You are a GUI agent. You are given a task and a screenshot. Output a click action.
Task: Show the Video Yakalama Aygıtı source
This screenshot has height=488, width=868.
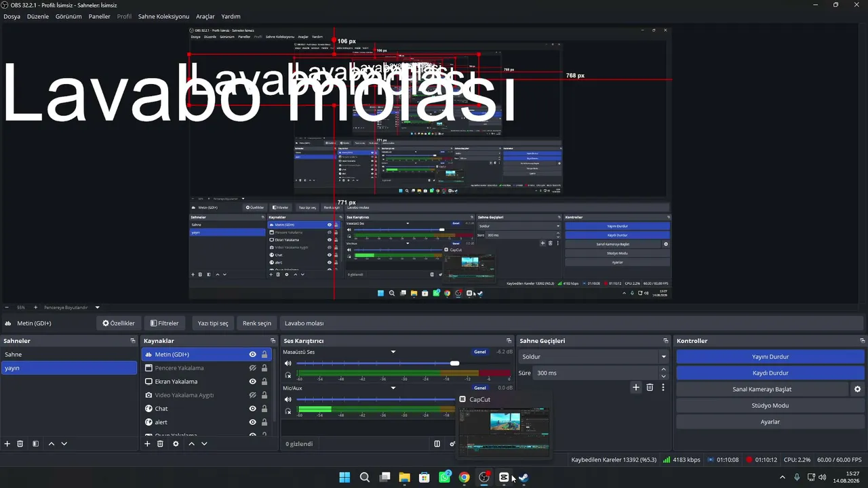(252, 395)
